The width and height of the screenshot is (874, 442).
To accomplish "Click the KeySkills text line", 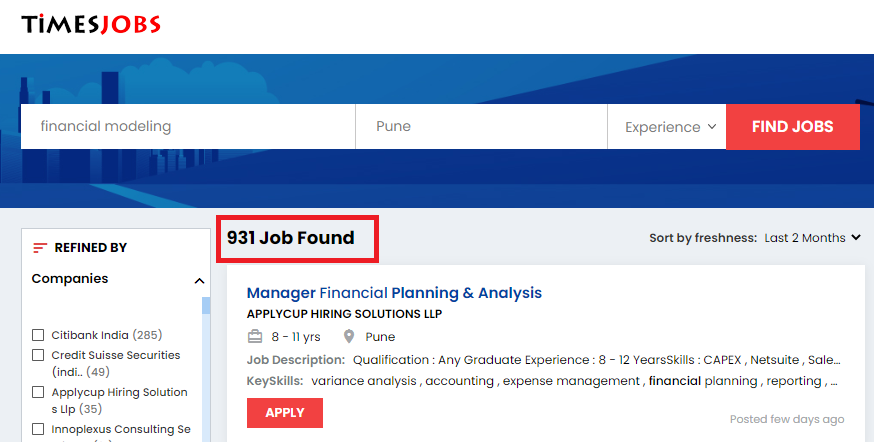I will pyautogui.click(x=541, y=381).
